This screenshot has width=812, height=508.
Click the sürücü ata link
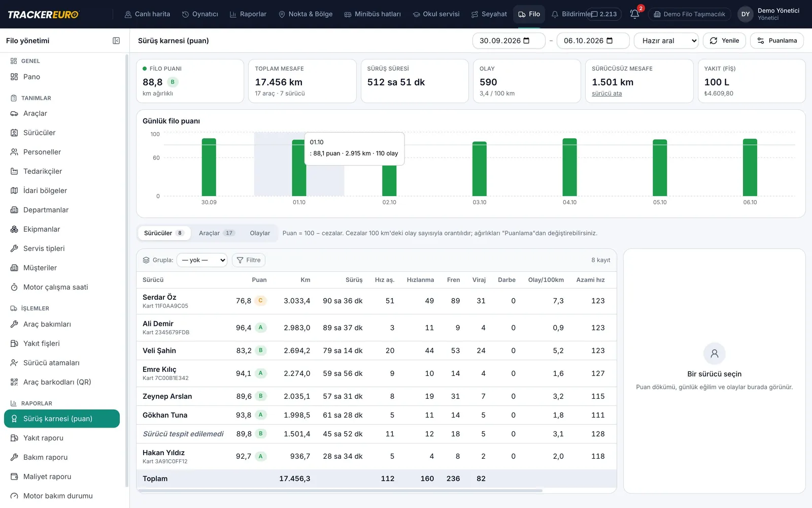(606, 93)
